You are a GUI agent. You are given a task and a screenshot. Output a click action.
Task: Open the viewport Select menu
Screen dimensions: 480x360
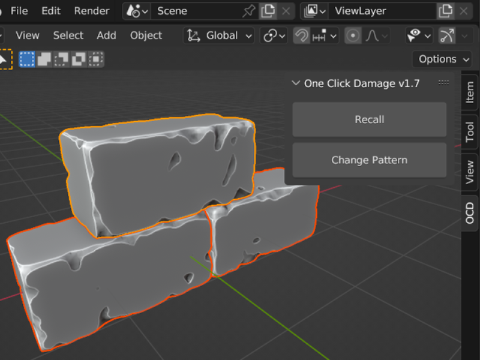68,35
